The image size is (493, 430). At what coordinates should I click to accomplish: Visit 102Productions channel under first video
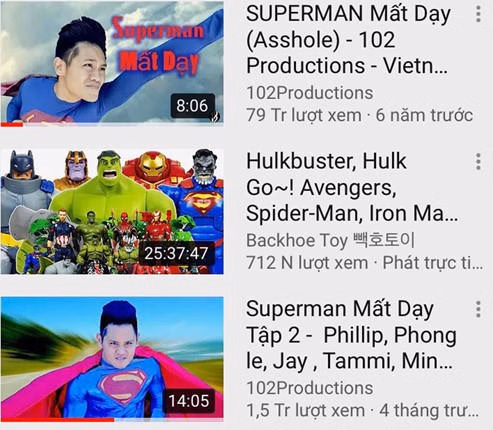pyautogui.click(x=310, y=93)
